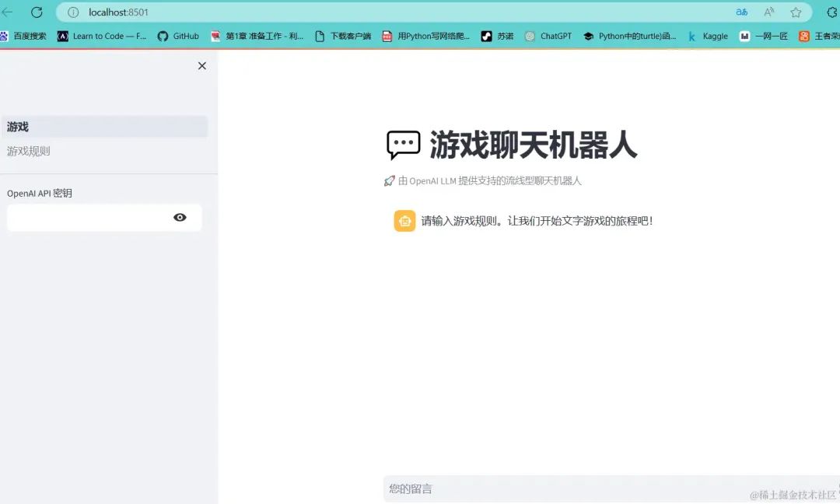Open the GitHub bookmark

click(x=178, y=36)
